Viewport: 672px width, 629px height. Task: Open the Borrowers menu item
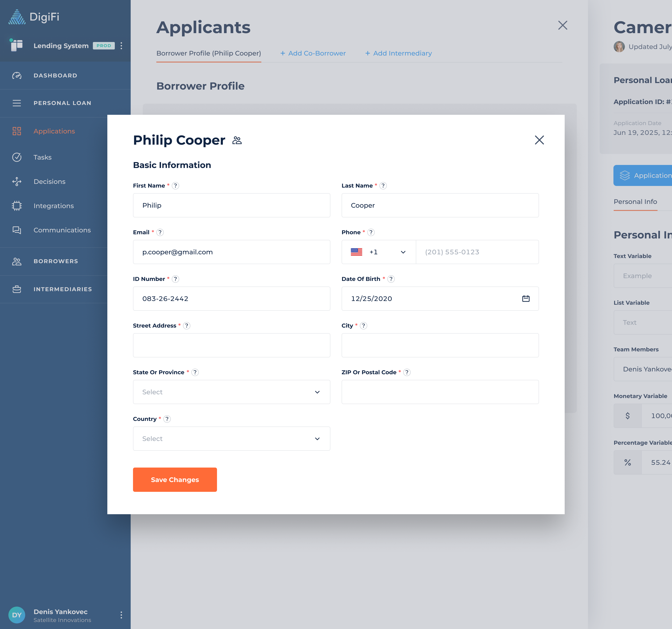point(56,261)
